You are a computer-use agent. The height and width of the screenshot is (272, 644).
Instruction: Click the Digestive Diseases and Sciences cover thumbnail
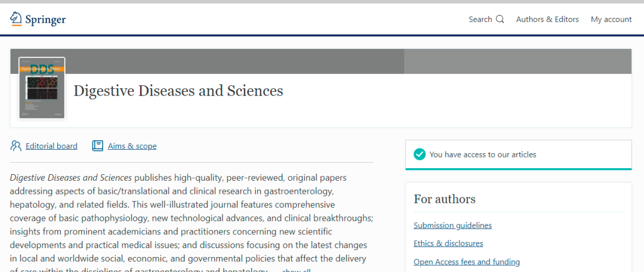tap(42, 88)
